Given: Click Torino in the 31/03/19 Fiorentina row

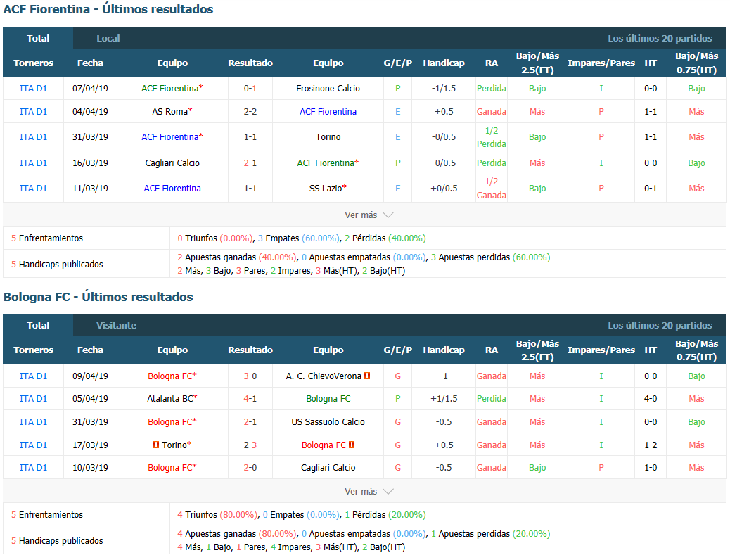Looking at the screenshot, I should pyautogui.click(x=328, y=137).
